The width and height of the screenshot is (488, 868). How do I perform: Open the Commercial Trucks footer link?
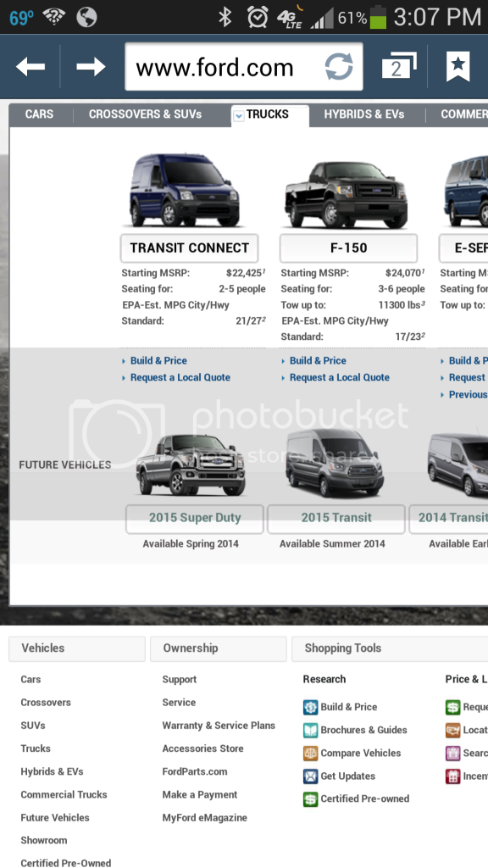click(x=64, y=795)
